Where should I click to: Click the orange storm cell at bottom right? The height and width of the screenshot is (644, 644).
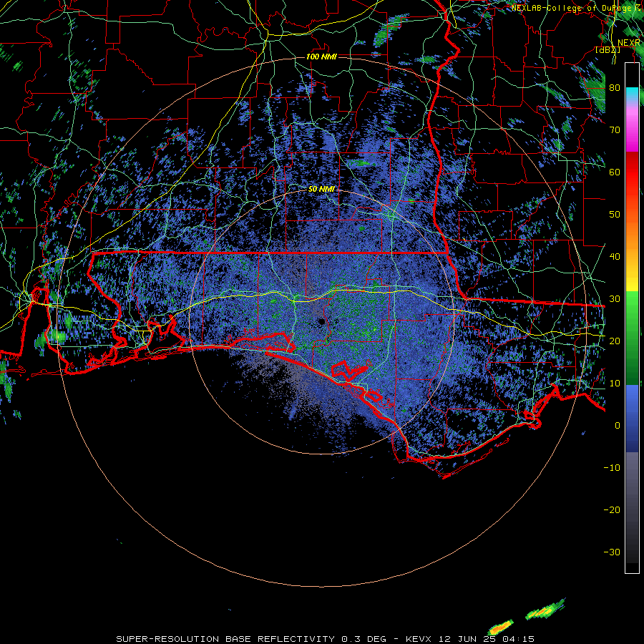(500, 628)
